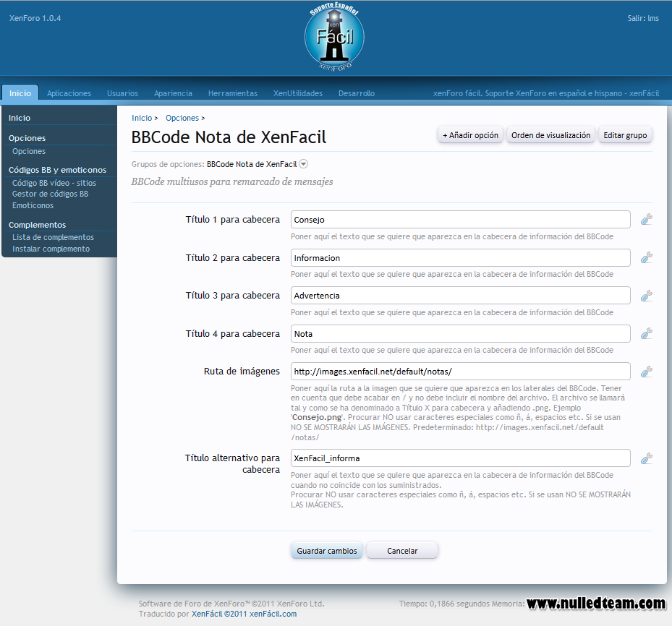This screenshot has width=672, height=626.
Task: Click the Editar grupo button
Action: click(x=625, y=135)
